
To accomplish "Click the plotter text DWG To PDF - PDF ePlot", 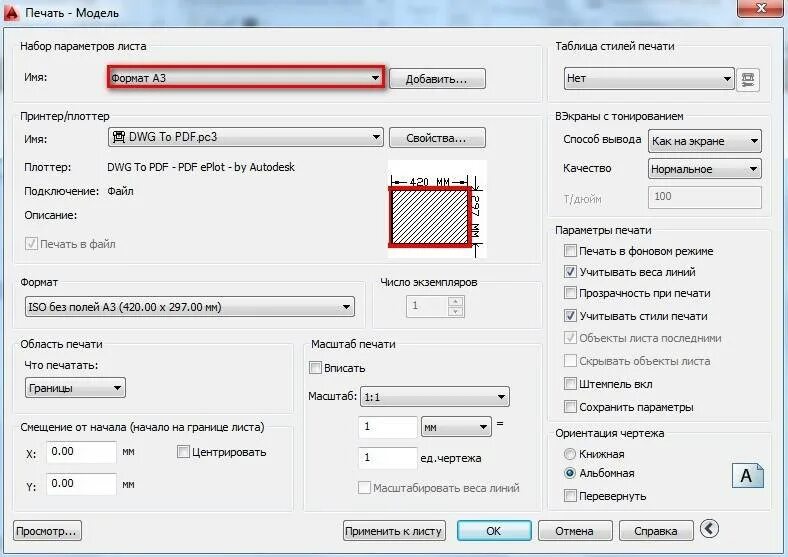I will pos(201,167).
